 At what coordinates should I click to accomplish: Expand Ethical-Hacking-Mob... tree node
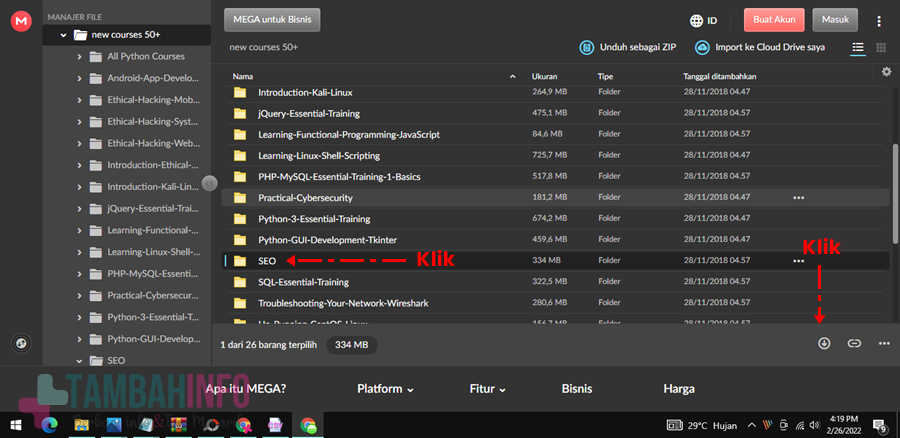pyautogui.click(x=79, y=100)
